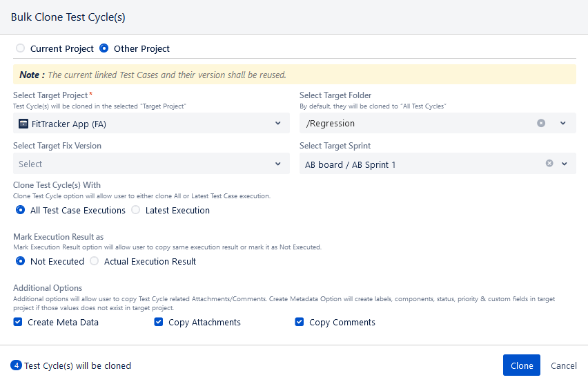Expand the Target Sprint dropdown chevron
Image resolution: width=588 pixels, height=382 pixels.
565,164
